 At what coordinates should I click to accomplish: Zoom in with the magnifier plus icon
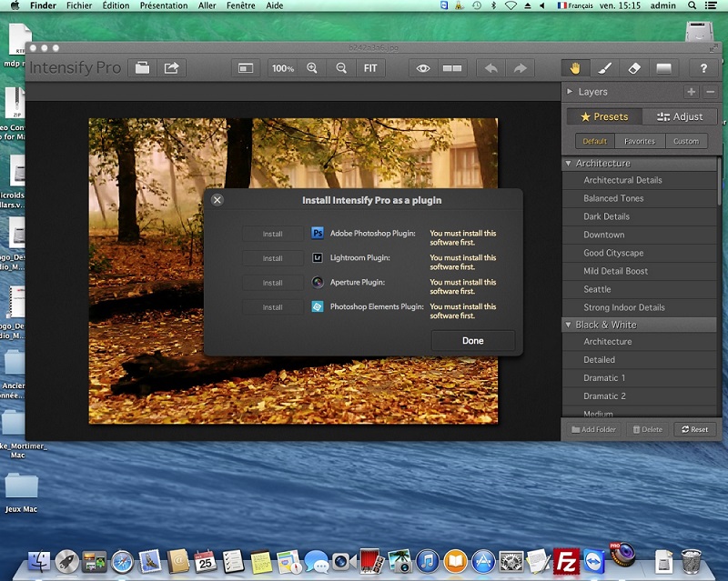point(312,68)
